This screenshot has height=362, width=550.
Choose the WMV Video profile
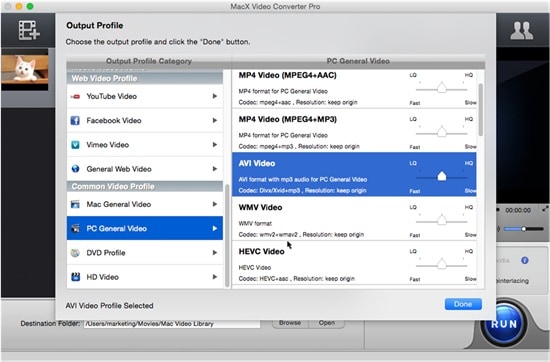[x=354, y=219]
